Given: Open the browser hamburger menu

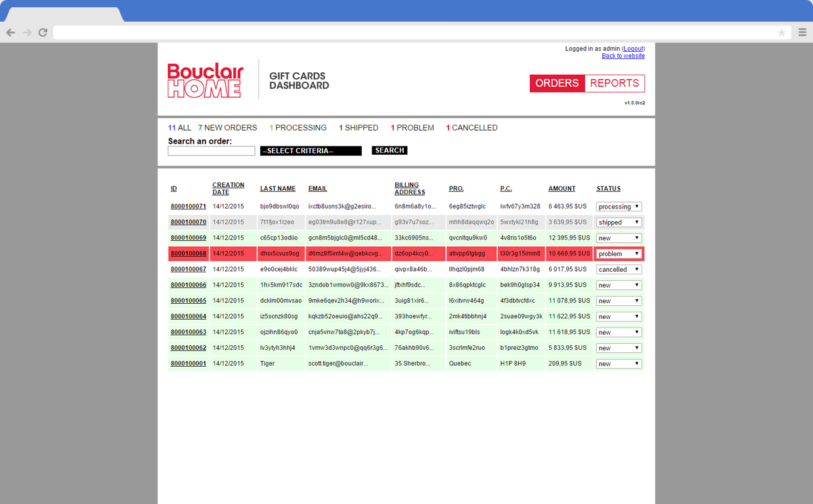Looking at the screenshot, I should click(802, 31).
